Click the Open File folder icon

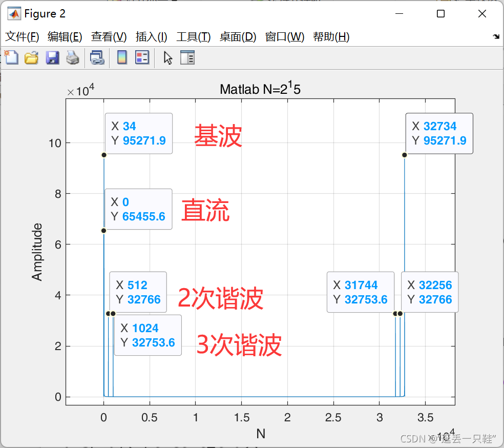pyautogui.click(x=32, y=58)
